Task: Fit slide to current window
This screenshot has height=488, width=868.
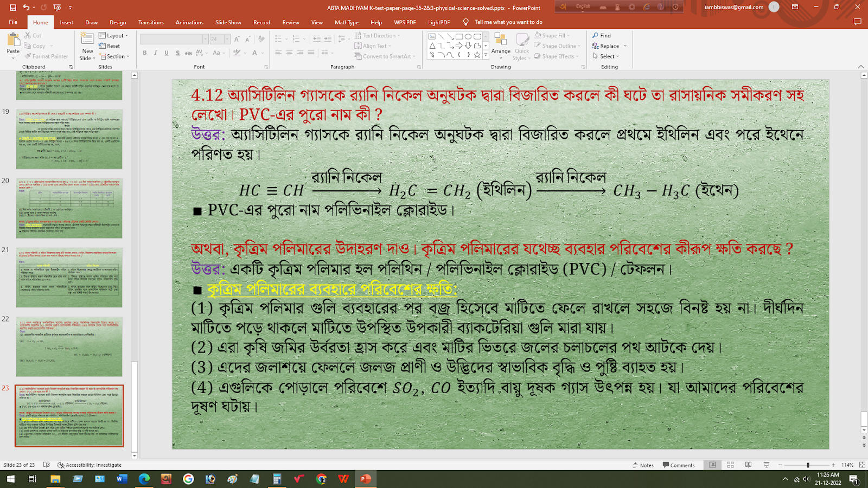Action: pos(862,465)
